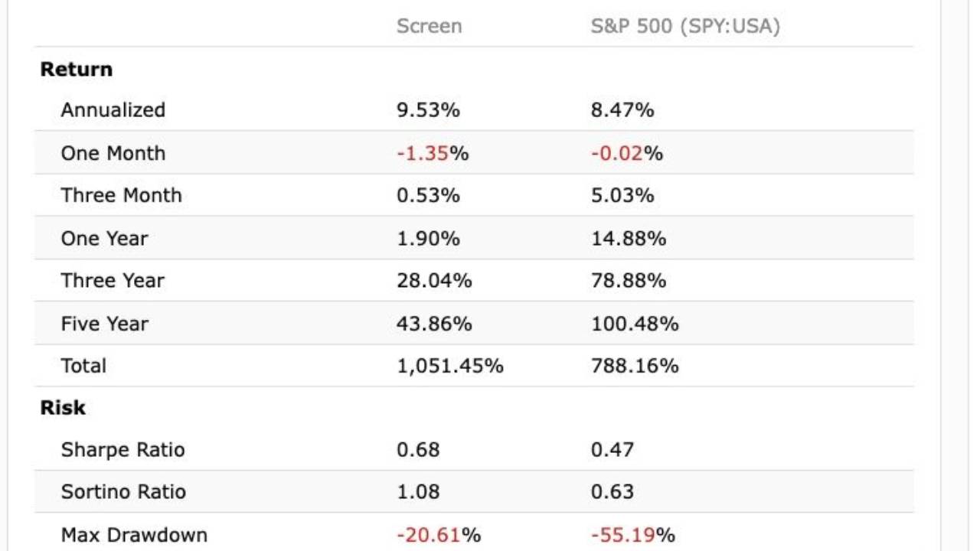Select the Risk section heading

(x=63, y=408)
